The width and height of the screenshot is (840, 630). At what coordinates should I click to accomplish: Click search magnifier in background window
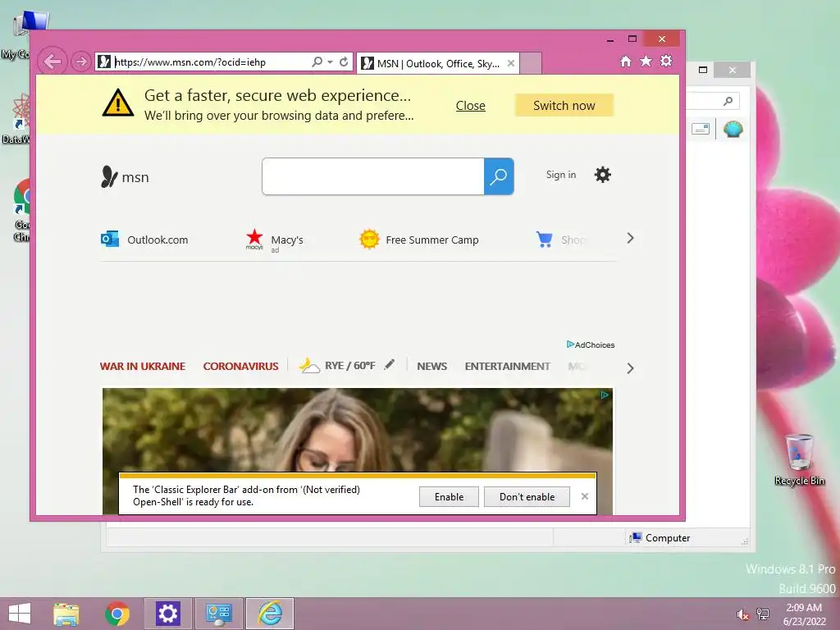(x=728, y=101)
